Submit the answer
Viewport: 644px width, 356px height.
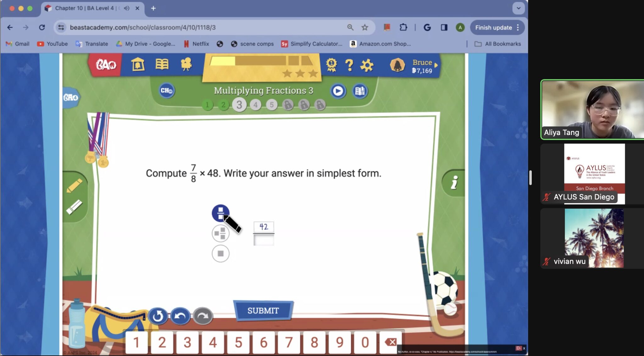tap(263, 311)
